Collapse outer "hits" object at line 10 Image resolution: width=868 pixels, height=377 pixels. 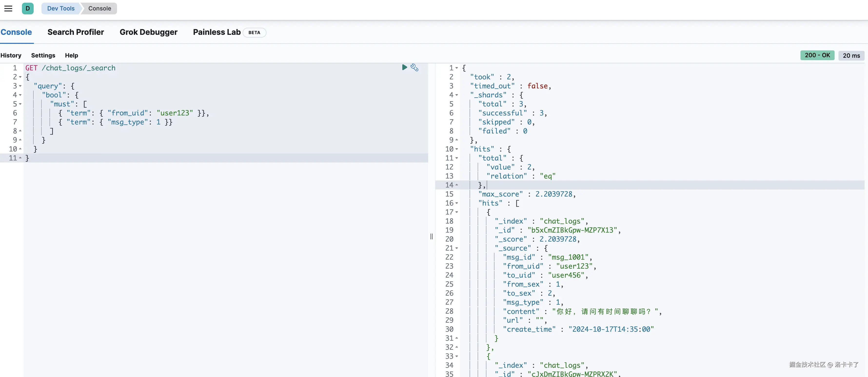[457, 149]
